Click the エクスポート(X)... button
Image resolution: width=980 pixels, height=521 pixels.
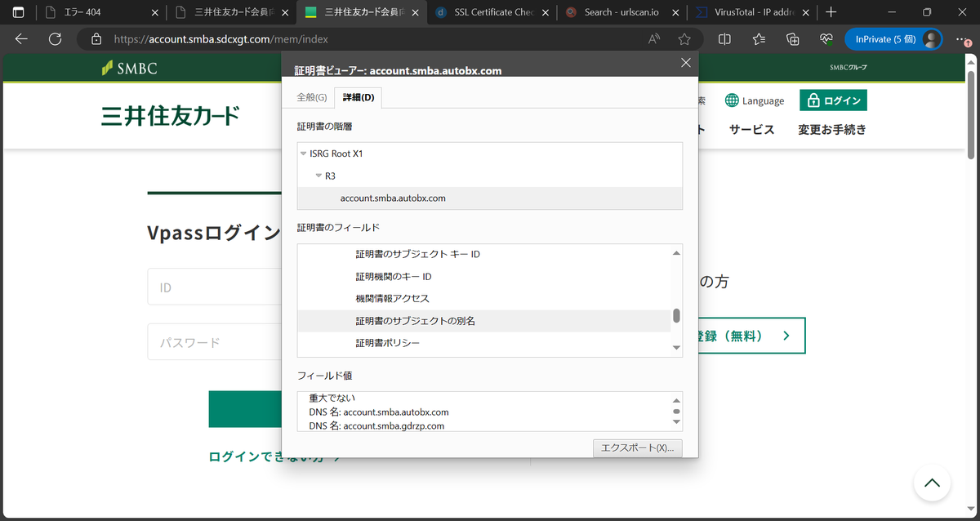click(638, 448)
